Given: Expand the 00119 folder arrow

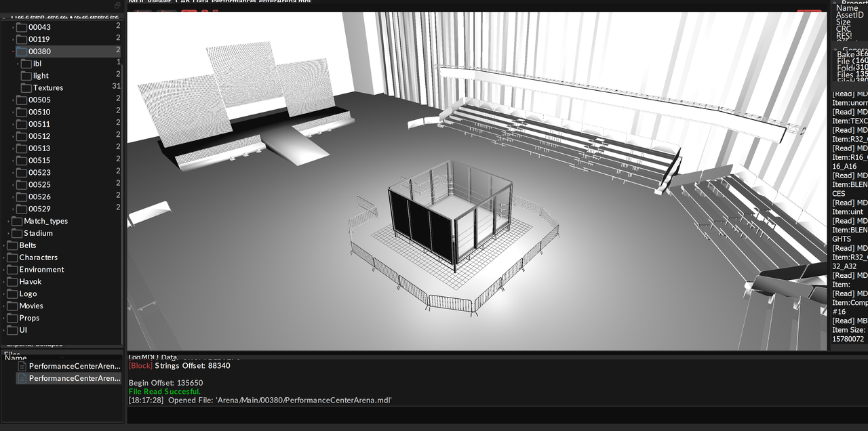Looking at the screenshot, I should pyautogui.click(x=13, y=39).
